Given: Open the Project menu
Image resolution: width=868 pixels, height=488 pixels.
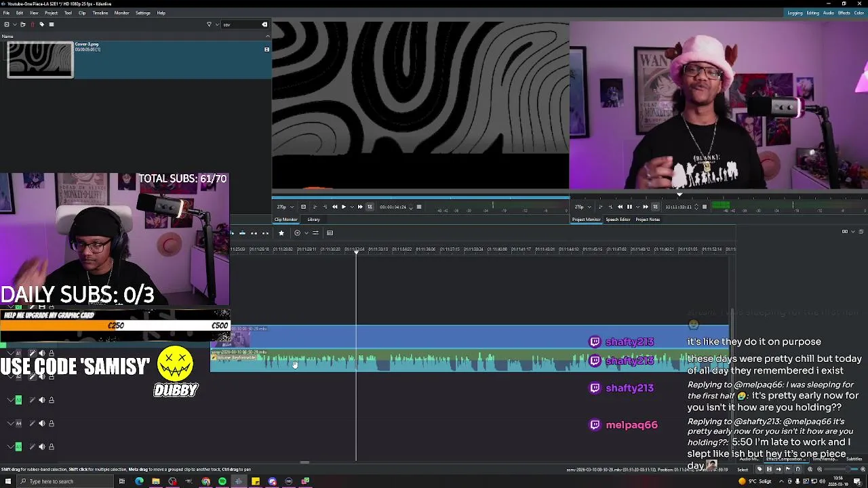Looking at the screenshot, I should click(51, 13).
